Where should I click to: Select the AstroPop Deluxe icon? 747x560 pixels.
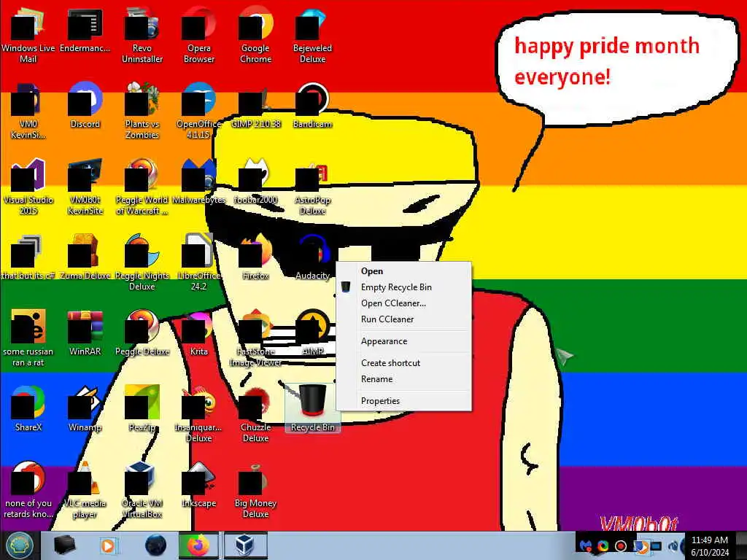312,186
